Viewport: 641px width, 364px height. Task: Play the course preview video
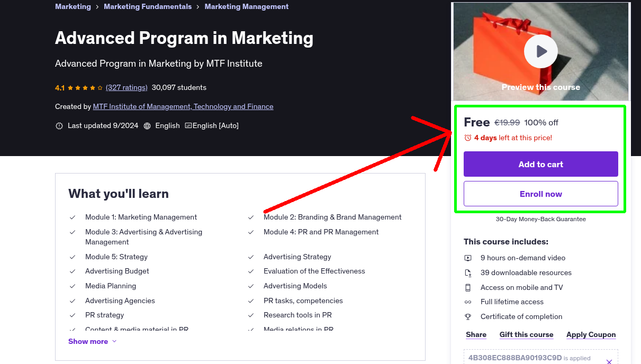point(541,51)
